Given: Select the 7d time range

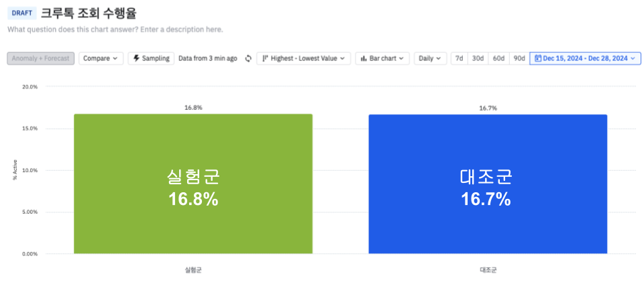Looking at the screenshot, I should pyautogui.click(x=459, y=58).
